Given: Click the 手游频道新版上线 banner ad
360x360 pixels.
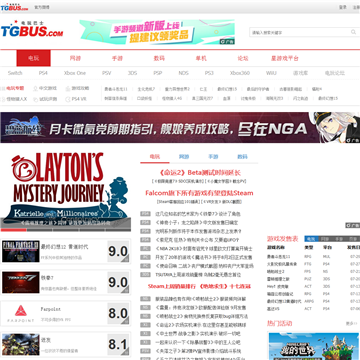Looking at the screenshot, I should tap(157, 32).
